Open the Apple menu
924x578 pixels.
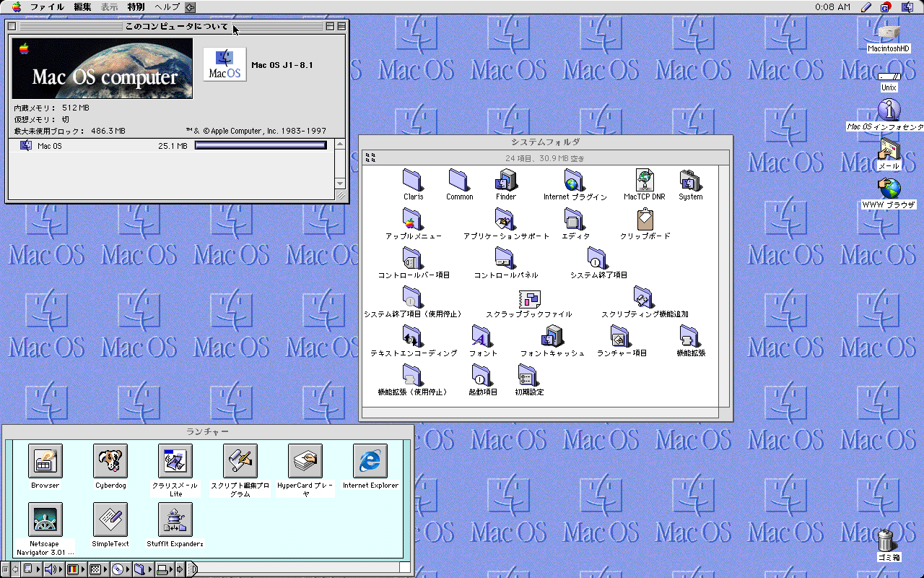pos(16,7)
